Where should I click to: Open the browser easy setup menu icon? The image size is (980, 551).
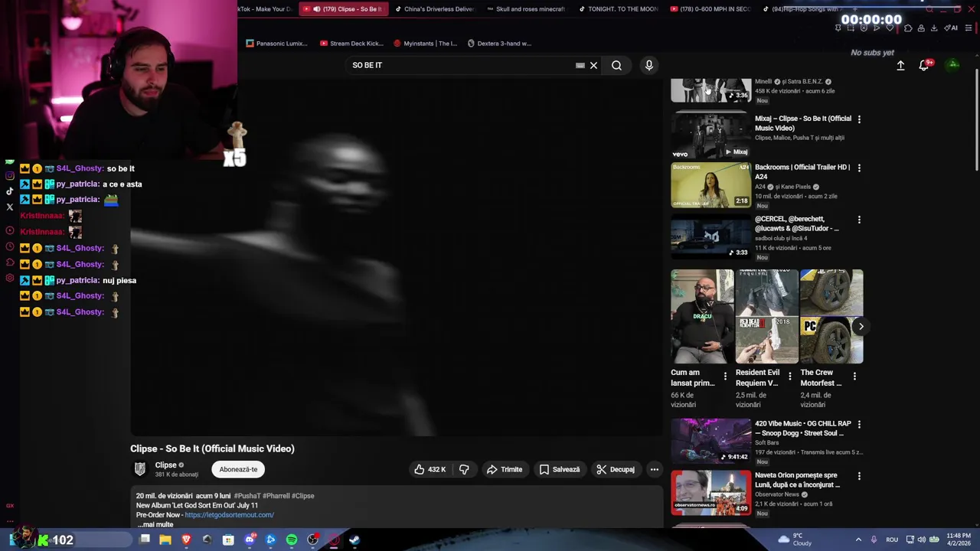[x=969, y=28]
